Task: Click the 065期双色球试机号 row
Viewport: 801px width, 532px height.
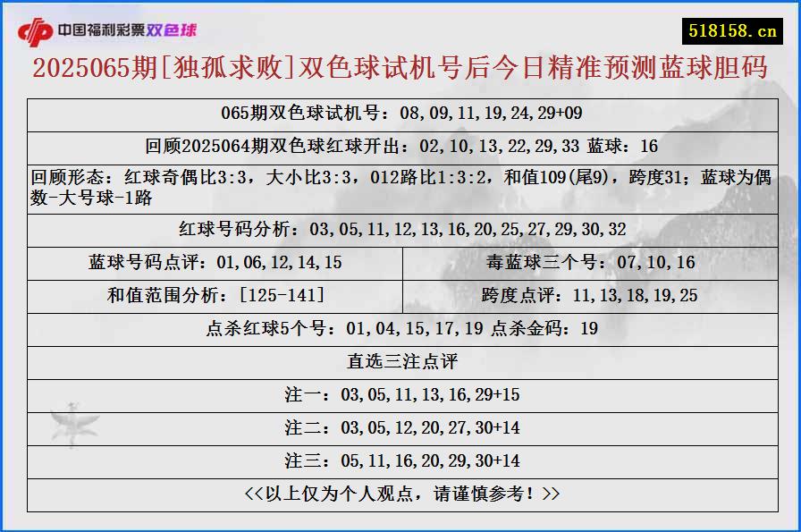Action: [400, 114]
